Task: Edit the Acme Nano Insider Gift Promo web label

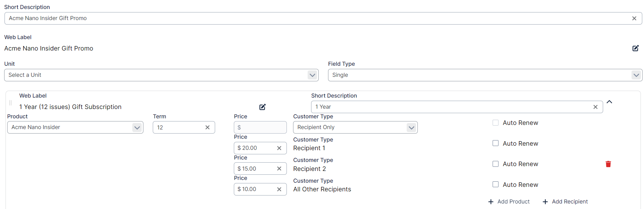Action: pos(635,48)
